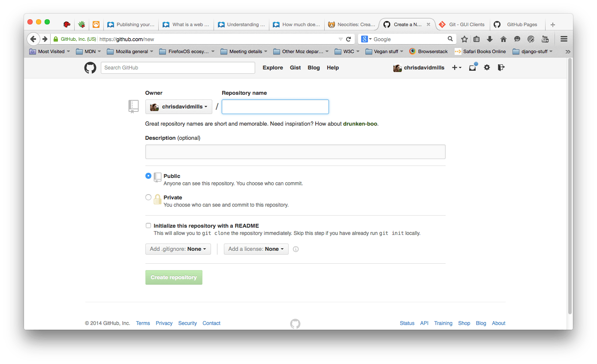Click inside the Repository name field

point(275,106)
